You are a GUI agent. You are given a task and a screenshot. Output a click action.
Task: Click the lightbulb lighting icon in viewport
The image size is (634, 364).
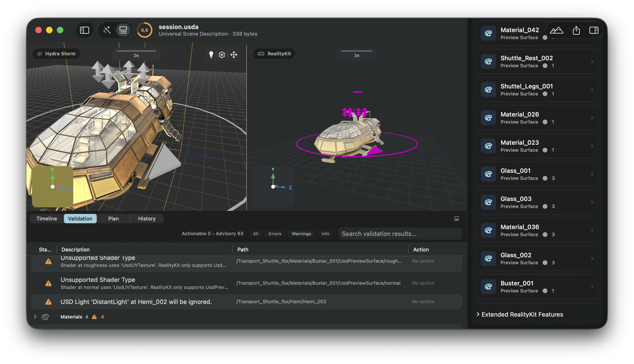[x=211, y=54]
